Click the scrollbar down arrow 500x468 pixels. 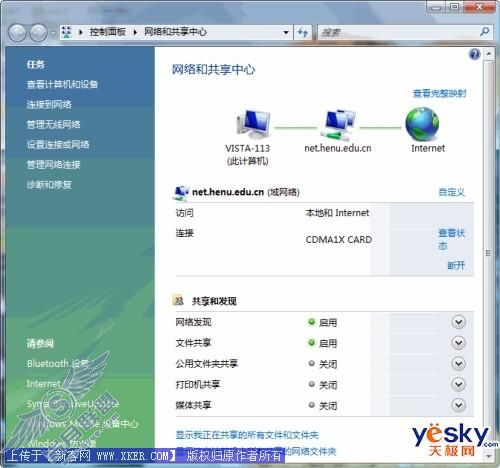coord(488,455)
